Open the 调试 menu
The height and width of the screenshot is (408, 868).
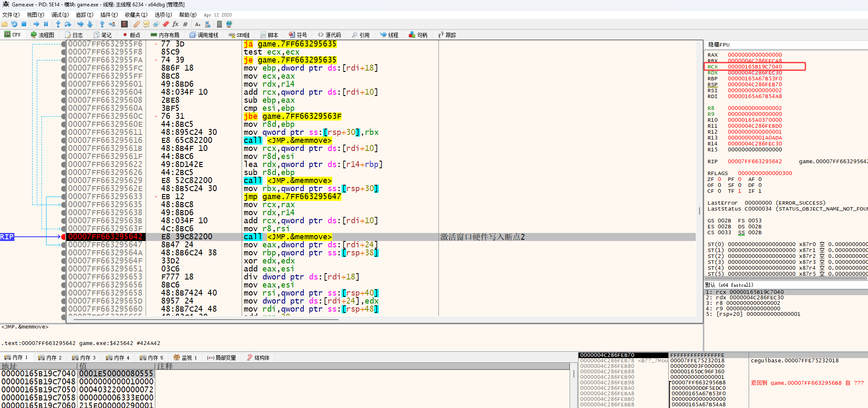[60, 15]
